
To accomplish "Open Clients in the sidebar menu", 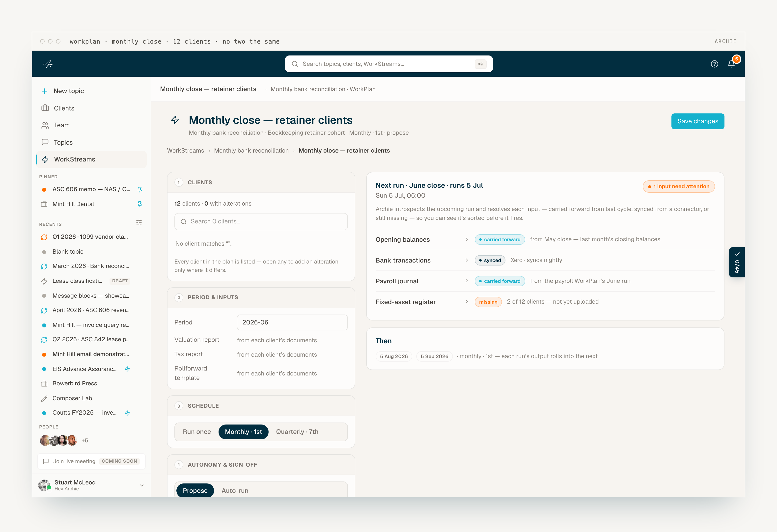I will (91, 108).
